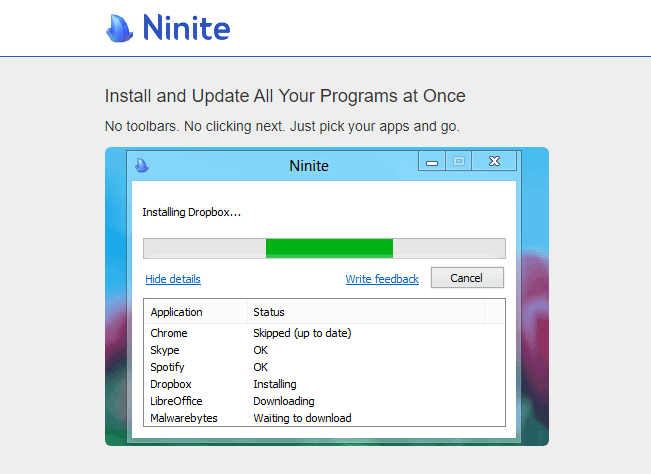
Task: Click the 'Installing Dropbox...' status text
Action: (191, 212)
